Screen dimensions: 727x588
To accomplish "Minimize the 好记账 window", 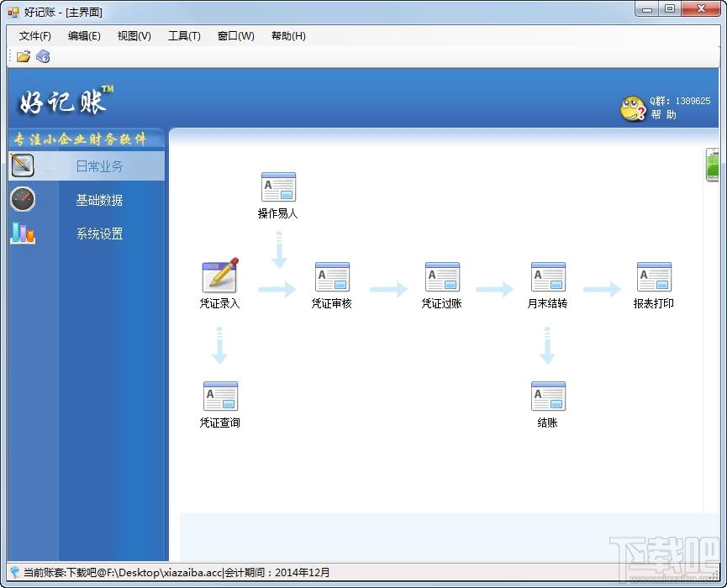I will [x=647, y=8].
